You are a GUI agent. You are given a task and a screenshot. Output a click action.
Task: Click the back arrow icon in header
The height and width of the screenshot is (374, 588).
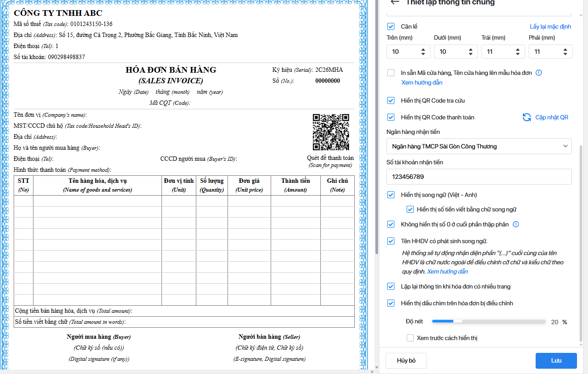click(395, 2)
